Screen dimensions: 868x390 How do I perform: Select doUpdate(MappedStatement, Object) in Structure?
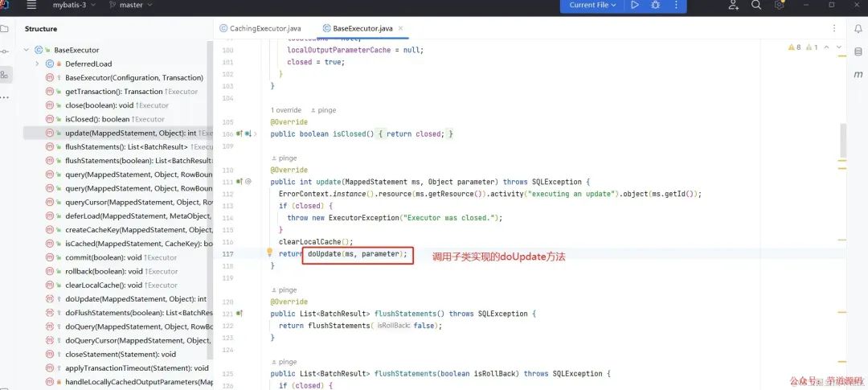[136, 299]
